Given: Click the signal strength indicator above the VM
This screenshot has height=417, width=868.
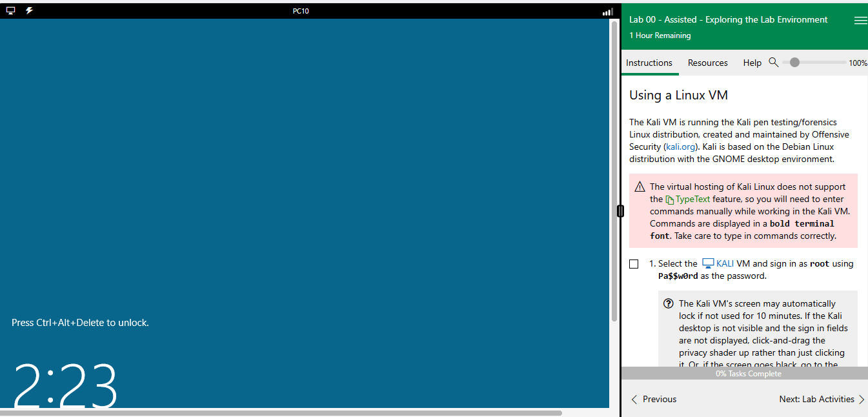Looking at the screenshot, I should tap(607, 11).
